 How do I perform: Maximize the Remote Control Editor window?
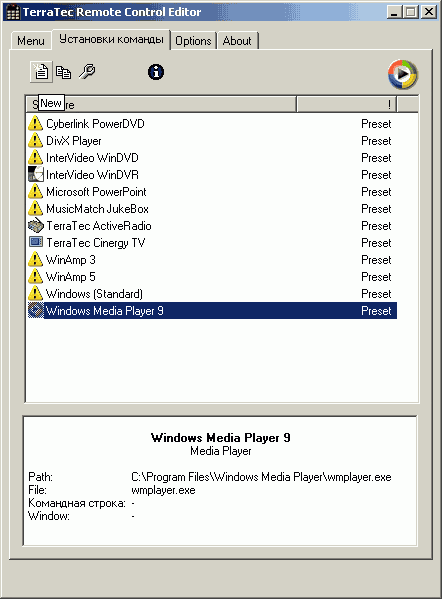[x=411, y=12]
